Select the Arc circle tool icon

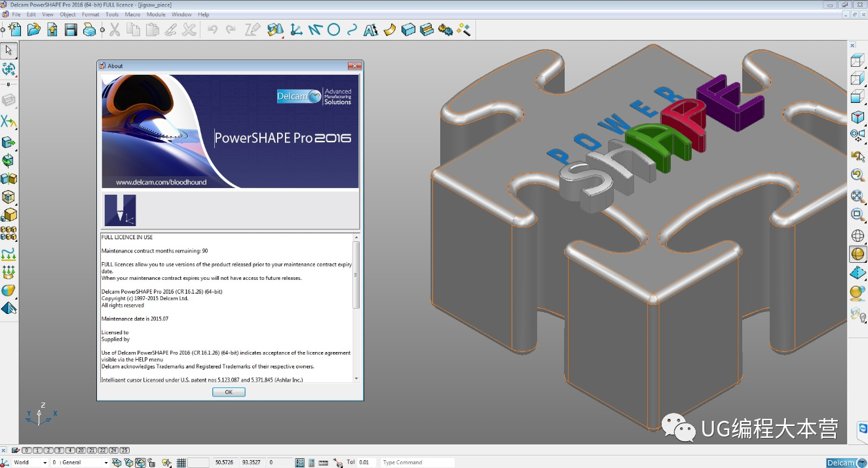point(333,29)
